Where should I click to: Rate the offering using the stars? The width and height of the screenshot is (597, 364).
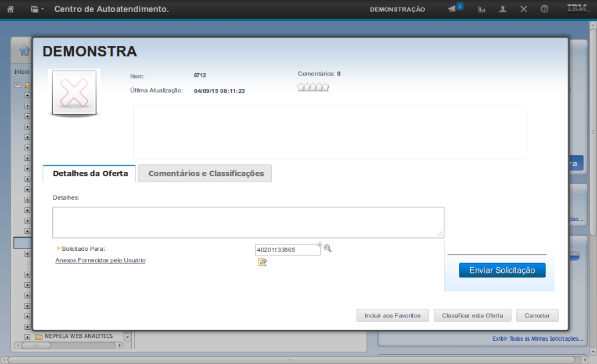[313, 87]
